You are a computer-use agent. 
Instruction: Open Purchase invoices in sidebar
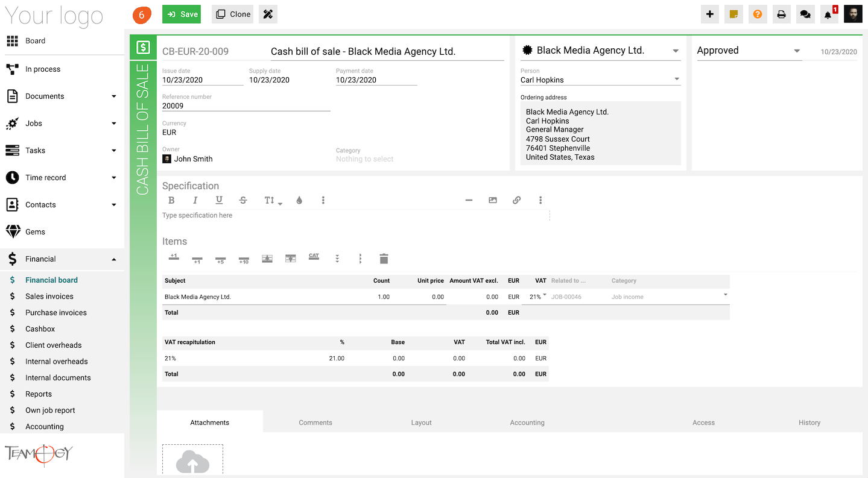point(56,313)
